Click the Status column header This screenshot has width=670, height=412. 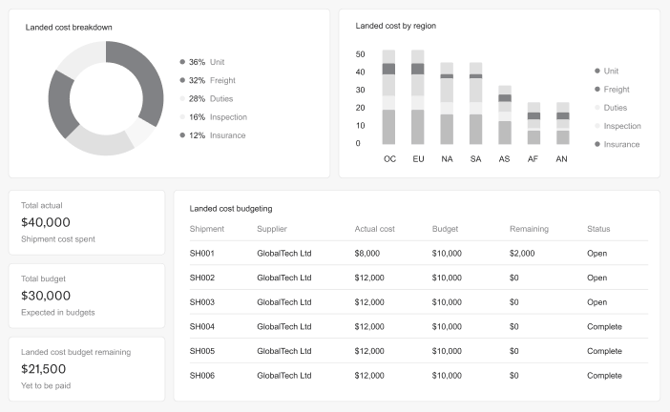coord(598,229)
